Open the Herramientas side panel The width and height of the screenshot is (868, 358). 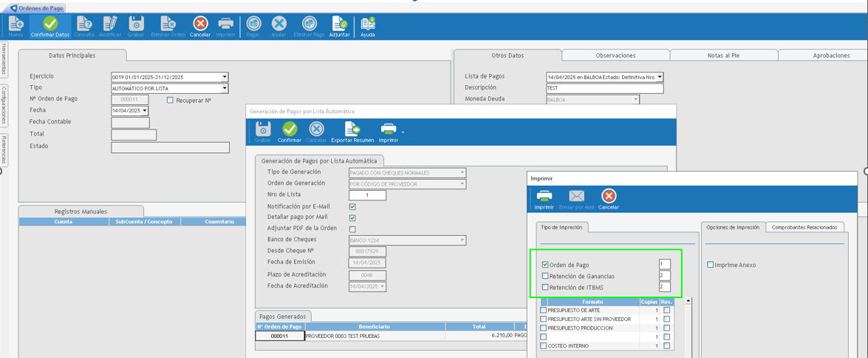pos(4,59)
